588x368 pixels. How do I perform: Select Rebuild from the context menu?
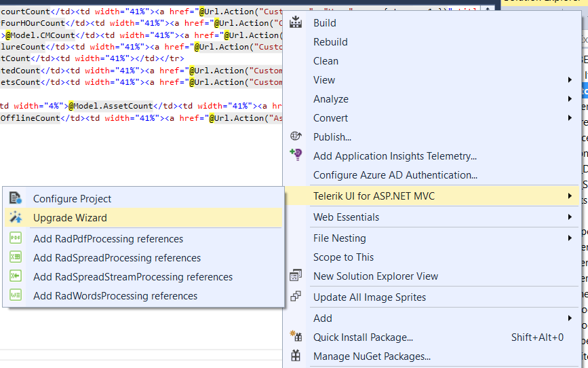click(x=330, y=41)
